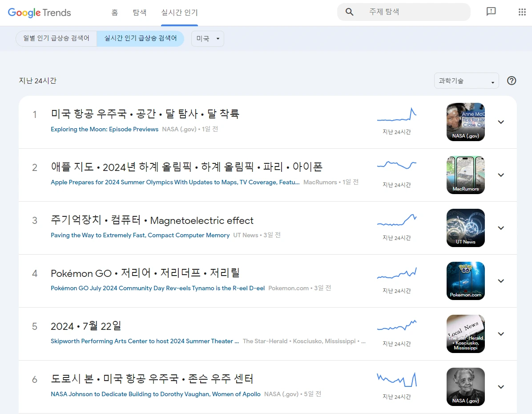Click the UT News thumbnail image
Viewport: 532px width, 414px height.
465,228
